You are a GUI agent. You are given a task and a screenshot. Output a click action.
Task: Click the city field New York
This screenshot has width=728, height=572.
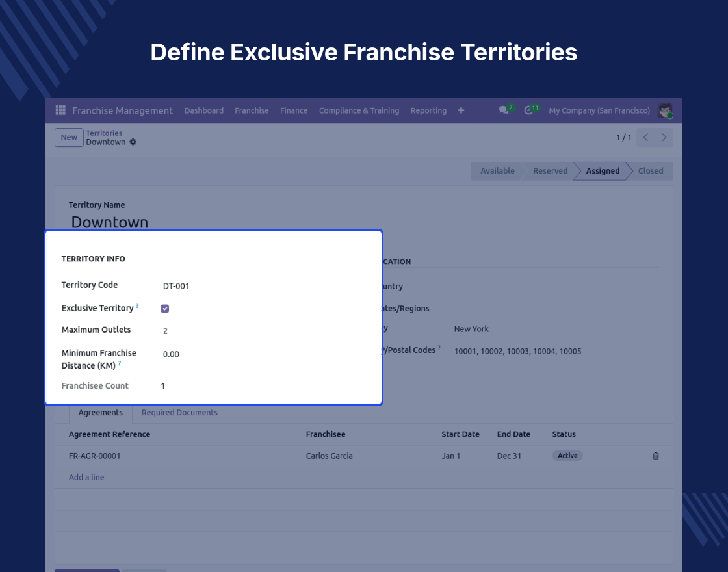(x=471, y=329)
